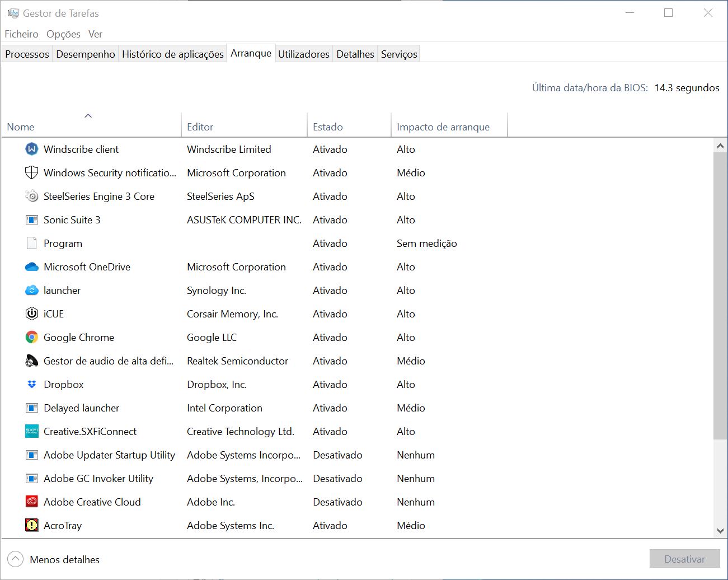Select the Google Chrome icon

[32, 337]
